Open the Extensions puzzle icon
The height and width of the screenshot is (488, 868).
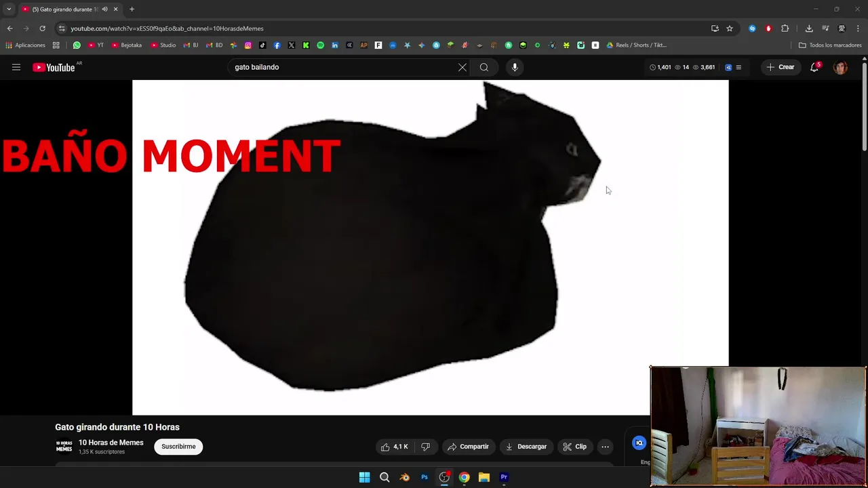(x=785, y=28)
